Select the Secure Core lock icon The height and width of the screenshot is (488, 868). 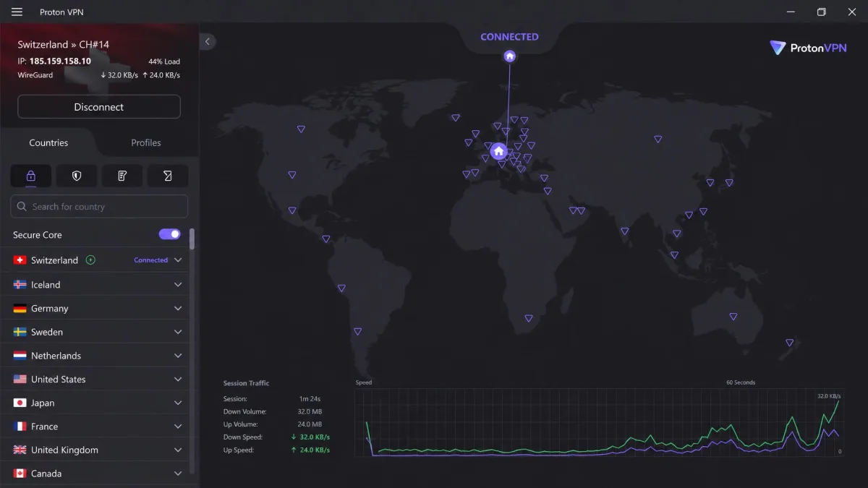(x=30, y=176)
